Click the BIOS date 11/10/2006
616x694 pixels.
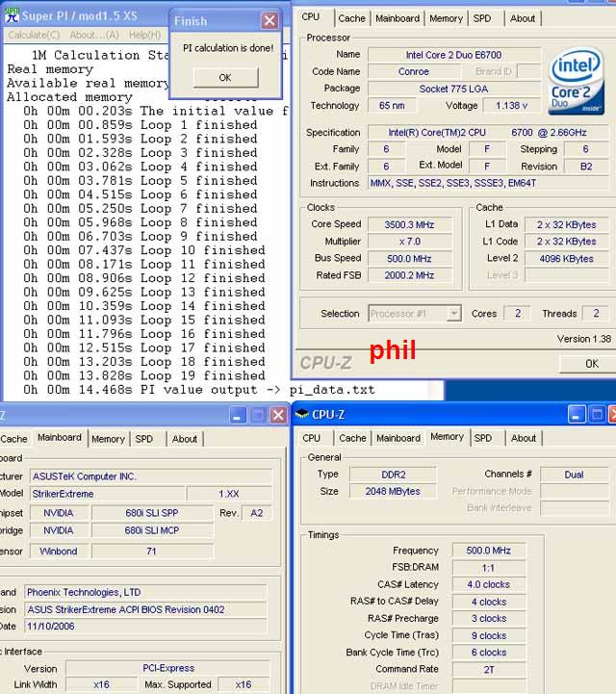[x=145, y=627]
